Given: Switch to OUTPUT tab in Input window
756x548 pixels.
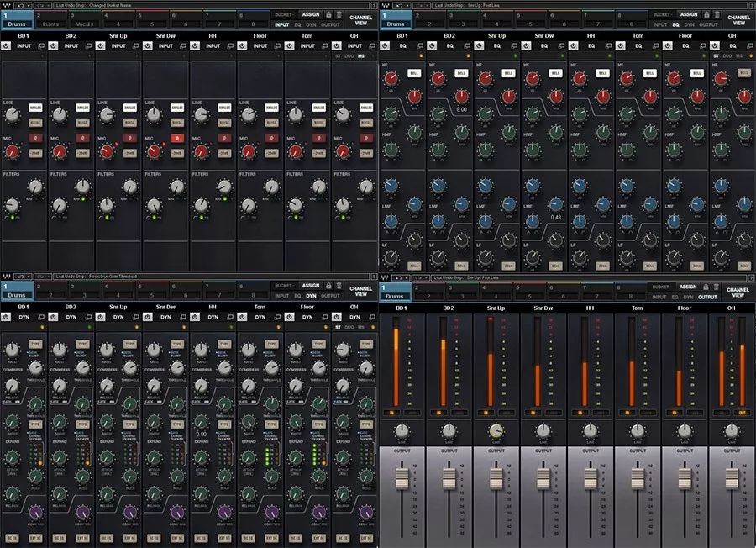Looking at the screenshot, I should pos(331,24).
